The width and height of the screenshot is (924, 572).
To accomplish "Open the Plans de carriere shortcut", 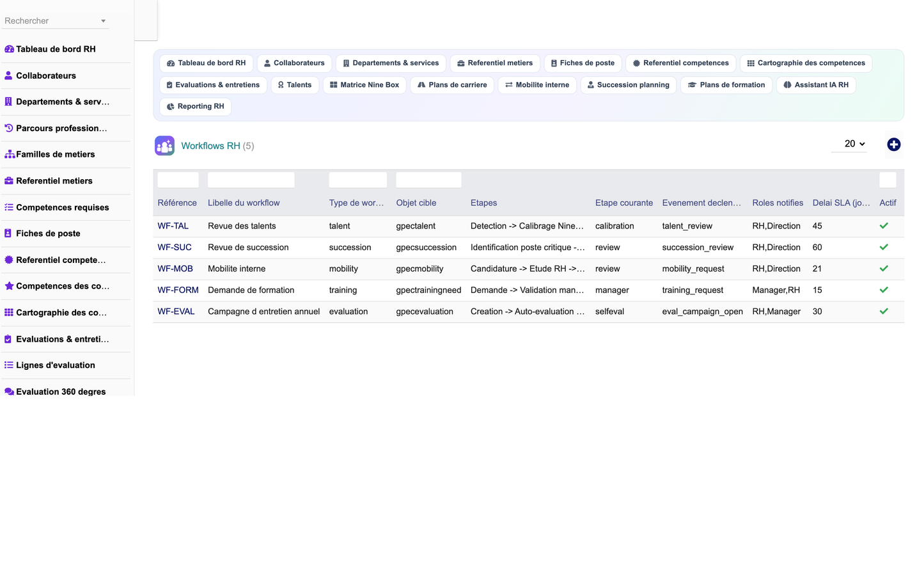I will (452, 85).
